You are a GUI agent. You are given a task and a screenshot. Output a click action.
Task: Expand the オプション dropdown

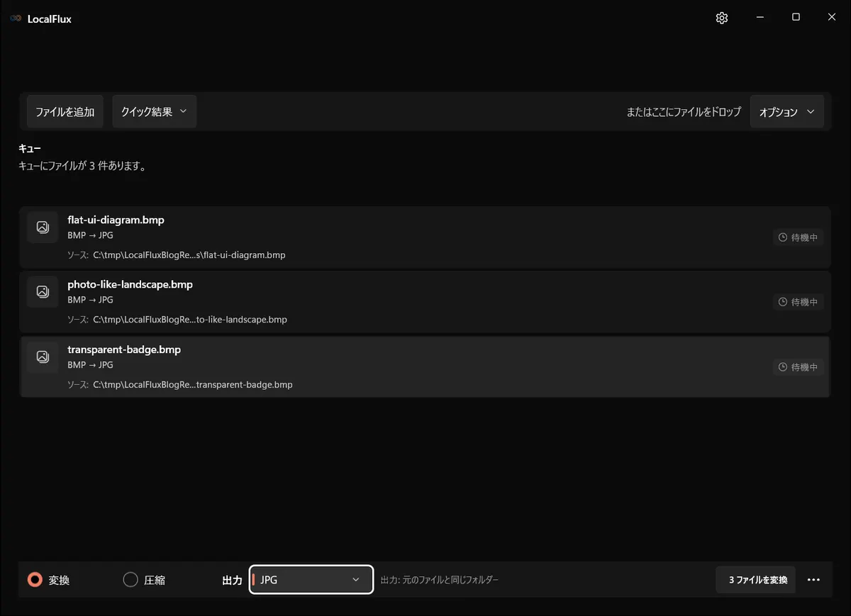tap(787, 112)
